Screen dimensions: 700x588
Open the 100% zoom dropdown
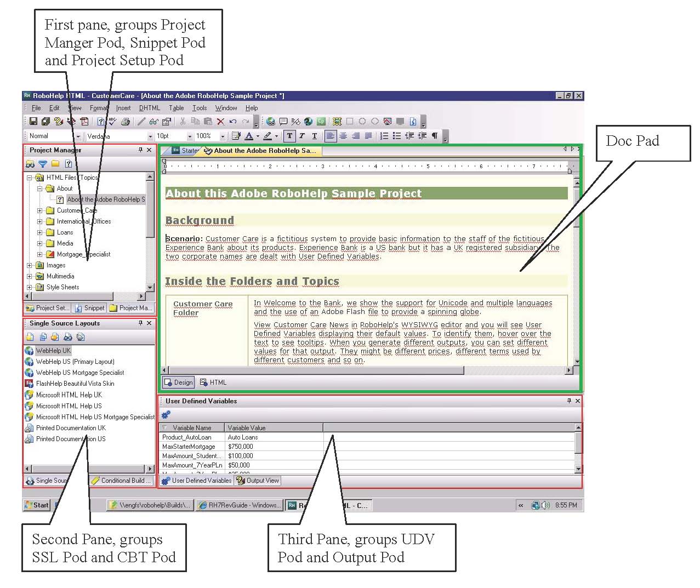click(223, 136)
